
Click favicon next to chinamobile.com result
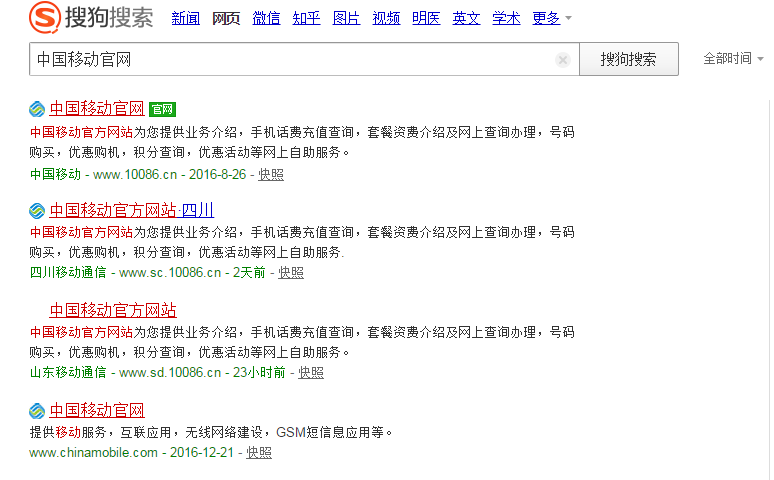point(37,410)
